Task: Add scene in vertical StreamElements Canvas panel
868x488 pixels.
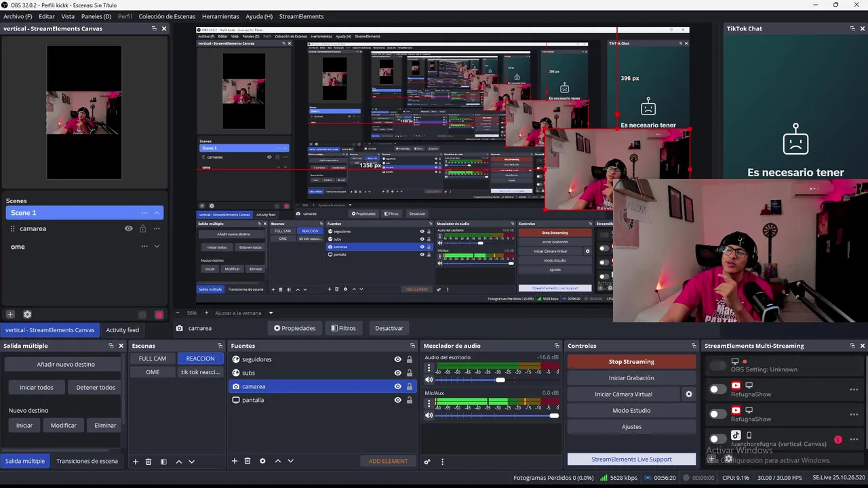Action: pos(10,314)
